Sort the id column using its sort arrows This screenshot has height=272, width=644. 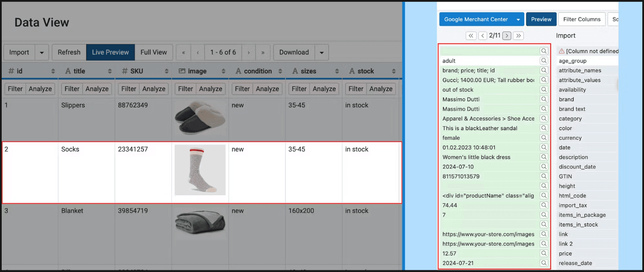click(x=53, y=71)
